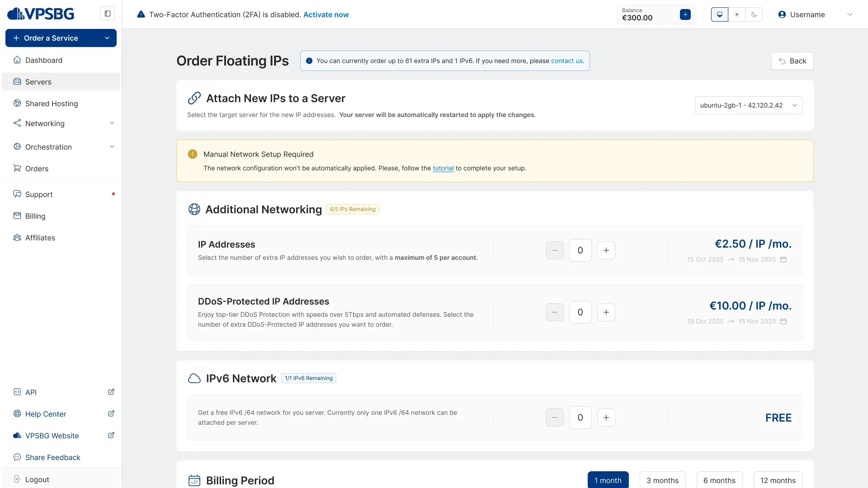Click the add balance plus icon
This screenshot has height=488, width=868.
pyautogui.click(x=685, y=14)
